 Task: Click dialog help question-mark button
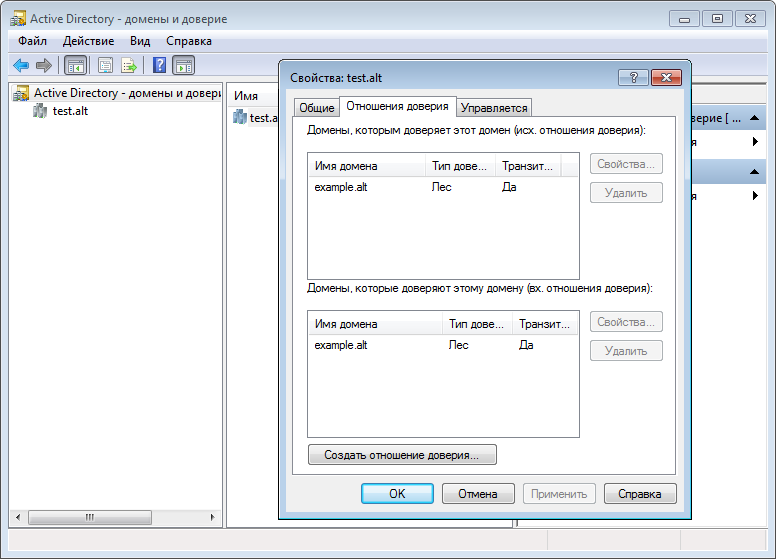(633, 77)
